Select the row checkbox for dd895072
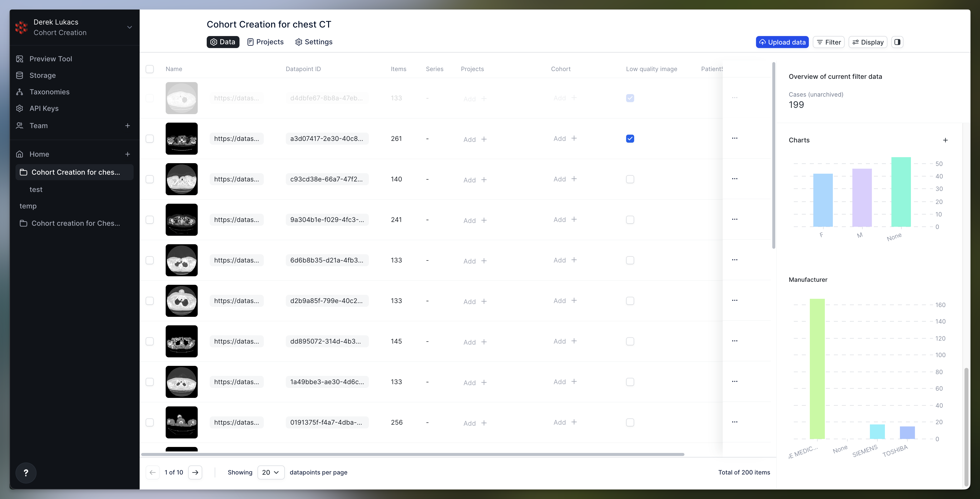 pos(149,341)
